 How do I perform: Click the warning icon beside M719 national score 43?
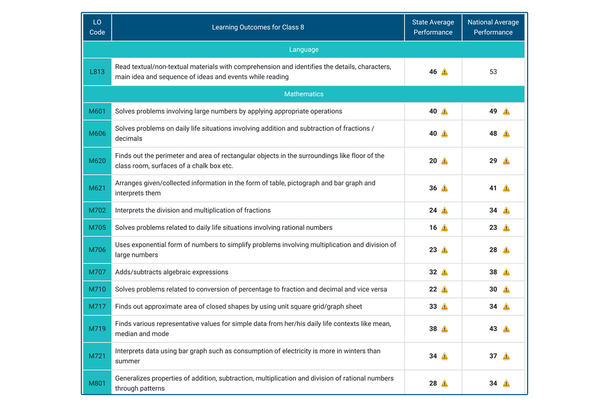click(505, 328)
